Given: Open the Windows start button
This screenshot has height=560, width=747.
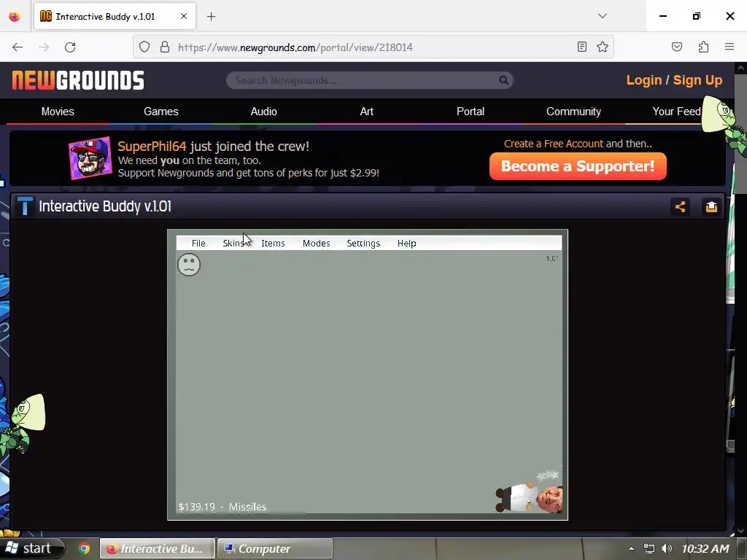Looking at the screenshot, I should tap(31, 548).
